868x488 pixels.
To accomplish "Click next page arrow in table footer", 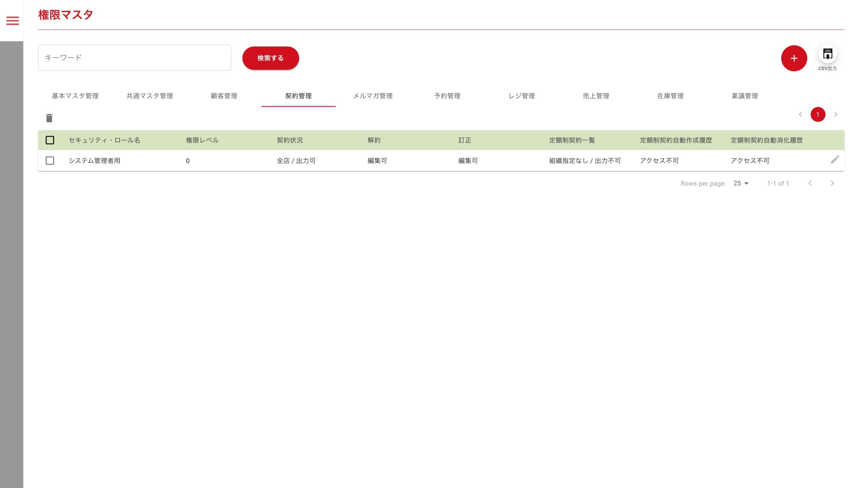I will [832, 183].
